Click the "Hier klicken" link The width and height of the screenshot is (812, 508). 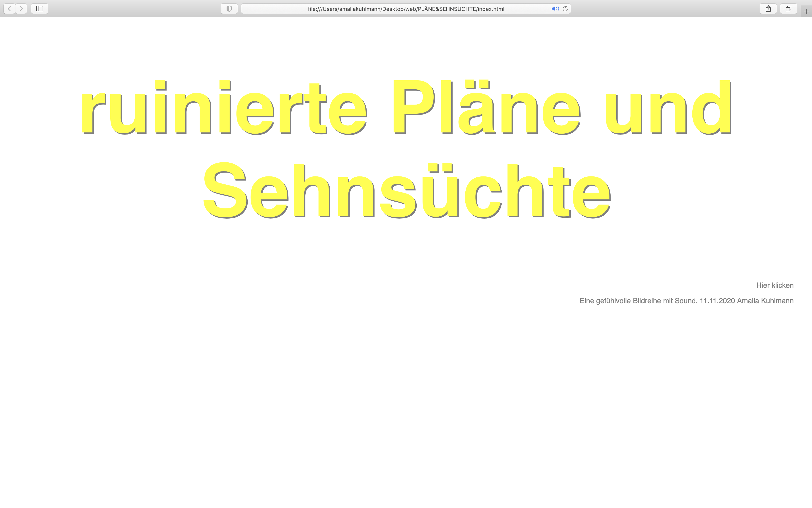tap(775, 285)
